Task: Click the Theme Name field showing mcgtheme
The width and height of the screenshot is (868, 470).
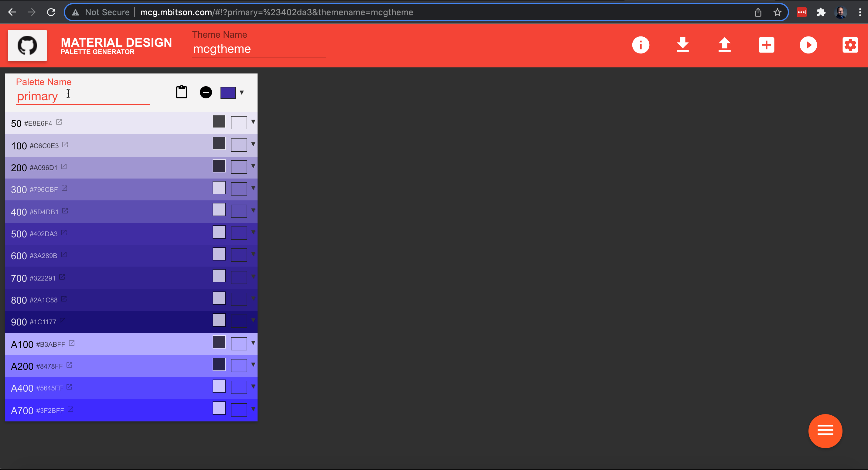Action: pyautogui.click(x=259, y=49)
